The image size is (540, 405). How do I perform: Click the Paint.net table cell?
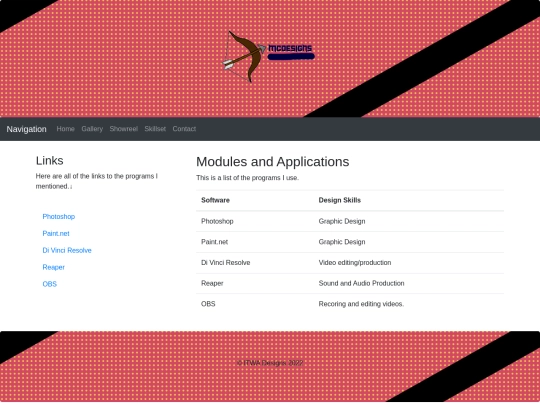click(255, 242)
